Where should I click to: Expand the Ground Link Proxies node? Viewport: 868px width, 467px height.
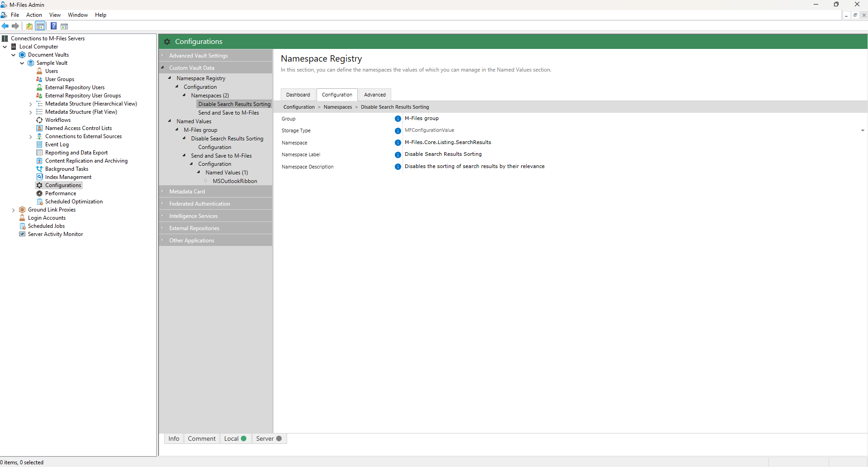[13, 210]
